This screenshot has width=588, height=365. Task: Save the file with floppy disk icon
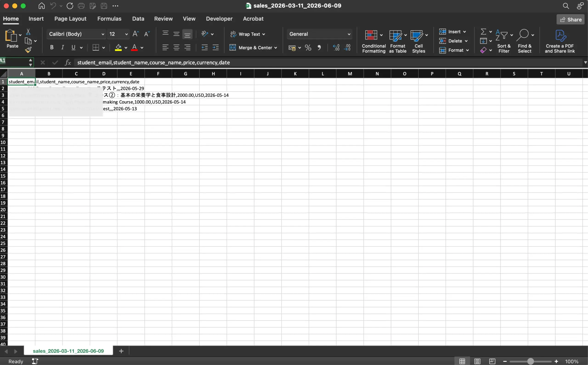(x=104, y=6)
